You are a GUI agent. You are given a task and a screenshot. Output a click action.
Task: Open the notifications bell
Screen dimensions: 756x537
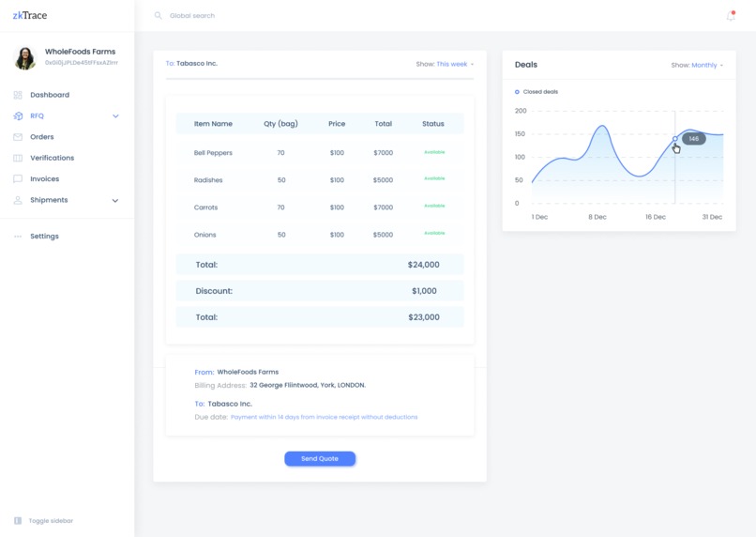pyautogui.click(x=731, y=16)
